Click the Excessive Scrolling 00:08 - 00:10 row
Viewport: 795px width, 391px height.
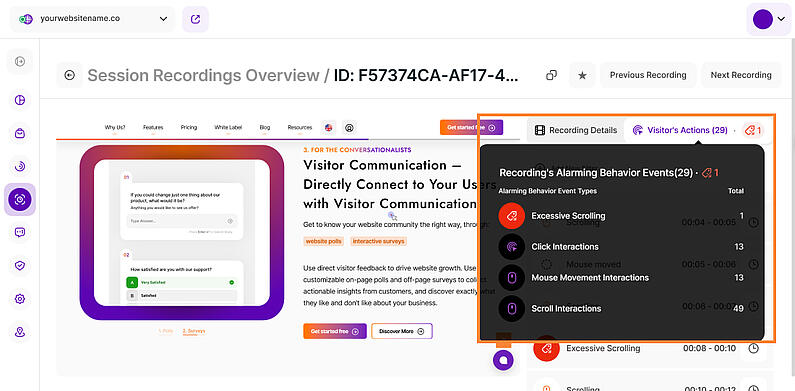tap(650, 349)
